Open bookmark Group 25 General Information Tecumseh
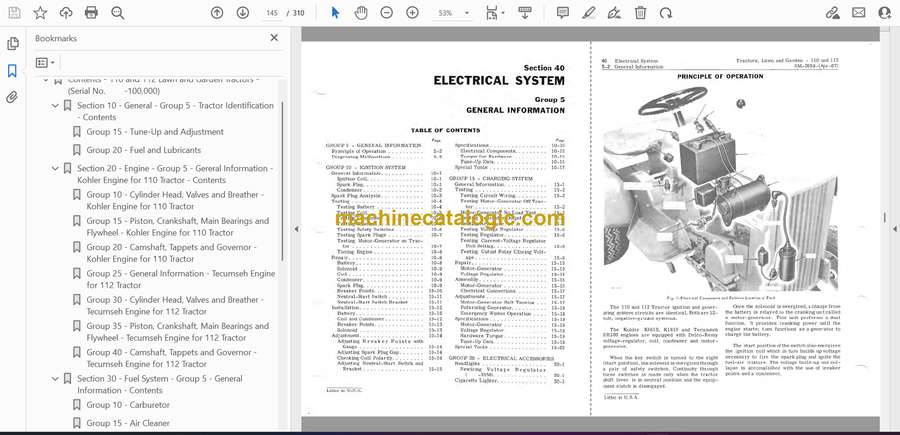This screenshot has width=900, height=435. (x=181, y=279)
